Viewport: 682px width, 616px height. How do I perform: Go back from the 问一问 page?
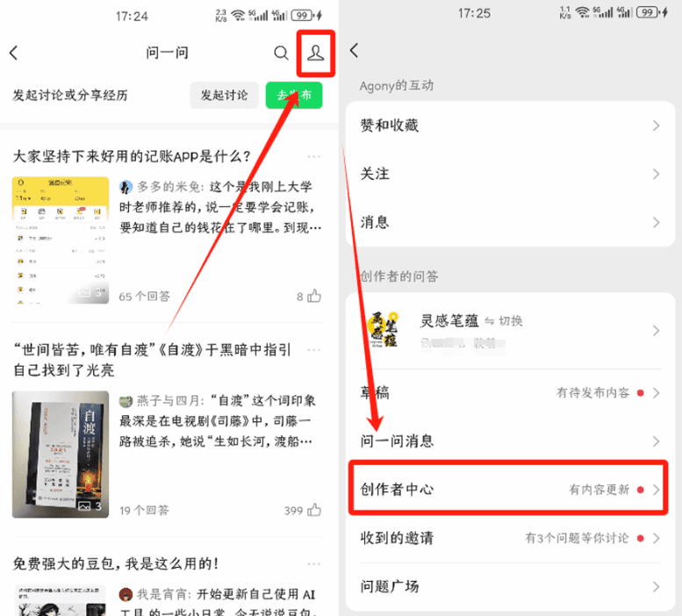[14, 53]
